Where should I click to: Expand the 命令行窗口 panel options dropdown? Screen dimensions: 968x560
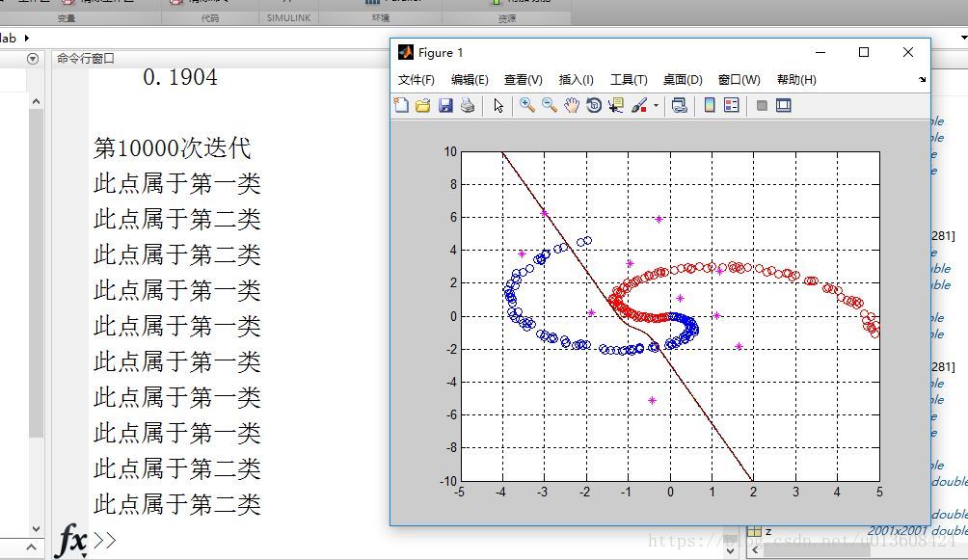tap(32, 59)
